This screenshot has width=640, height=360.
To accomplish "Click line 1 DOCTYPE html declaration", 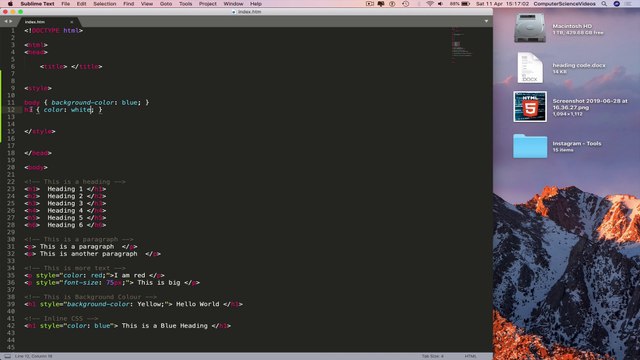I will point(53,31).
